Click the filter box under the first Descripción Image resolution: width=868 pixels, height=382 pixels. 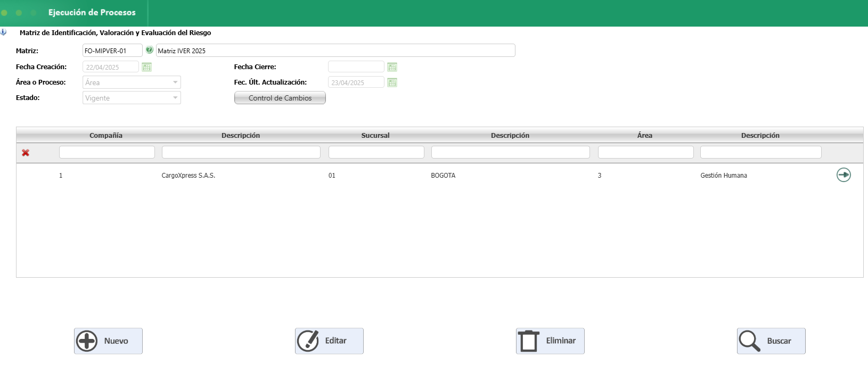point(241,152)
